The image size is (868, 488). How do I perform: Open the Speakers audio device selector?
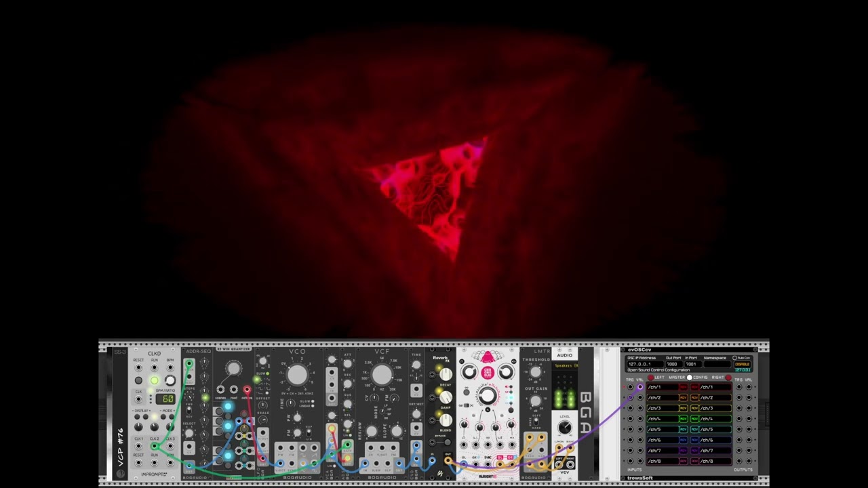point(565,365)
